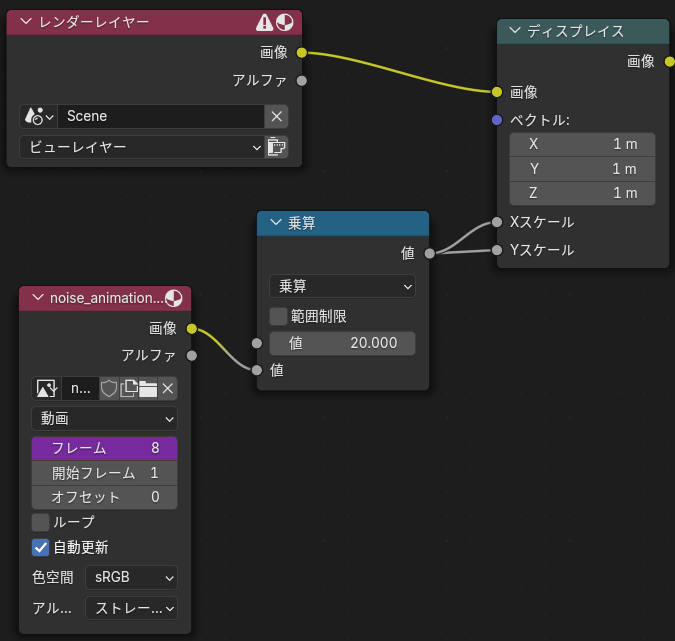Click the 値 20.000 value field
The width and height of the screenshot is (675, 641).
click(x=343, y=343)
